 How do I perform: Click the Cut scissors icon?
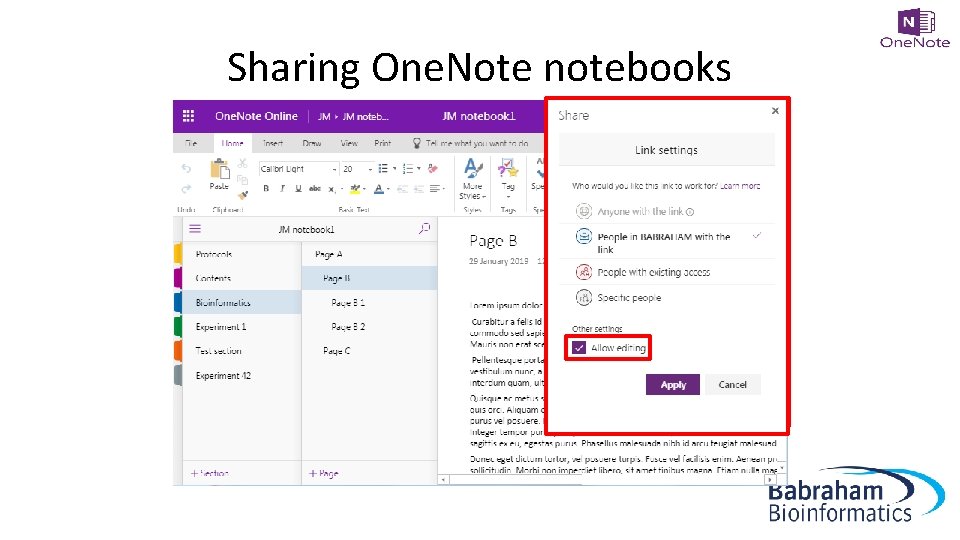click(x=242, y=163)
